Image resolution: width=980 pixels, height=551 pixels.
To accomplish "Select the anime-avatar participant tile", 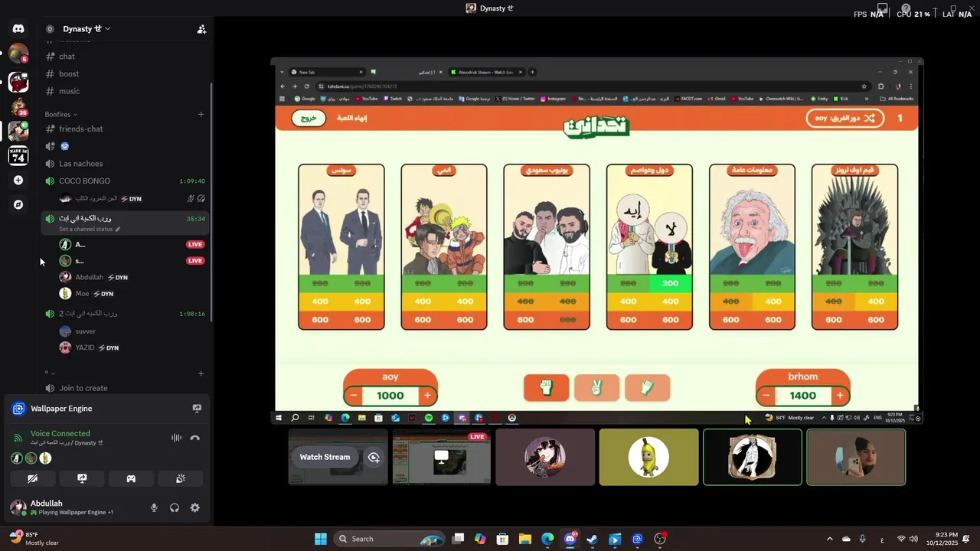I will coord(545,457).
